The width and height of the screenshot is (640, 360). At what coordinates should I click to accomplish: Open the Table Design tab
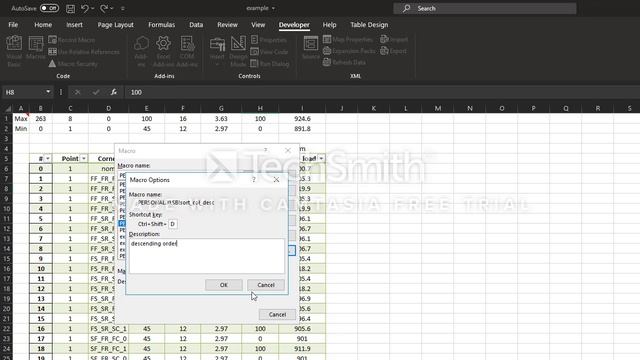click(x=369, y=25)
